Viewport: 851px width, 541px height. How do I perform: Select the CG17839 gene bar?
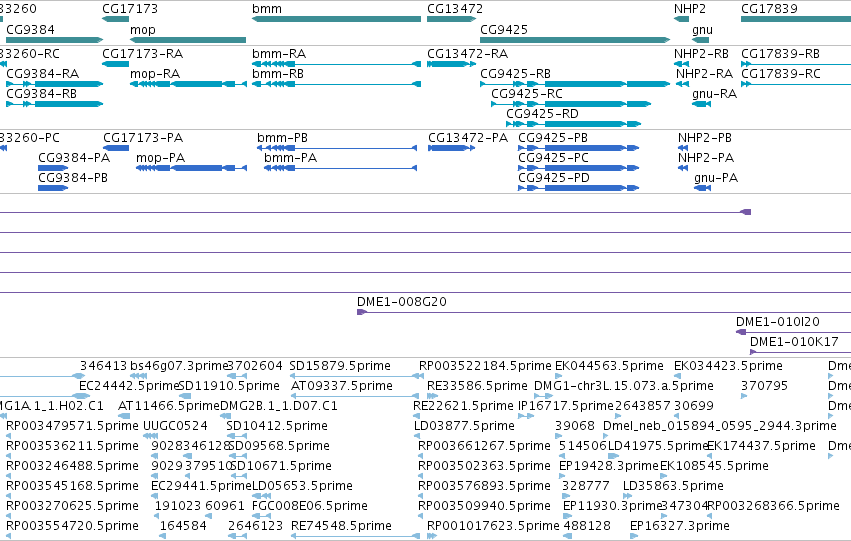pos(796,19)
